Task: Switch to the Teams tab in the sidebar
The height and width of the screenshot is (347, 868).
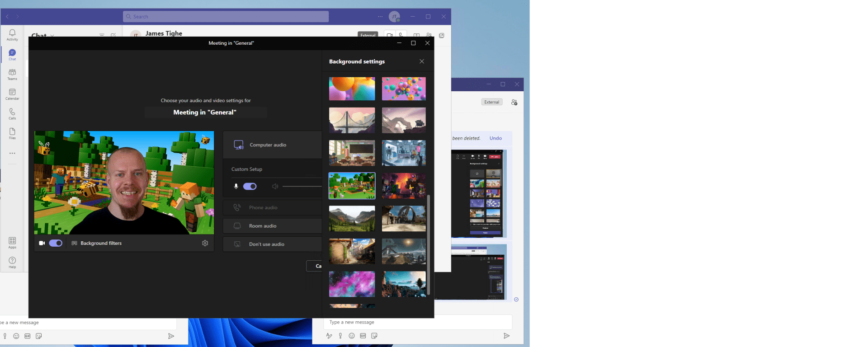Action: (x=12, y=74)
